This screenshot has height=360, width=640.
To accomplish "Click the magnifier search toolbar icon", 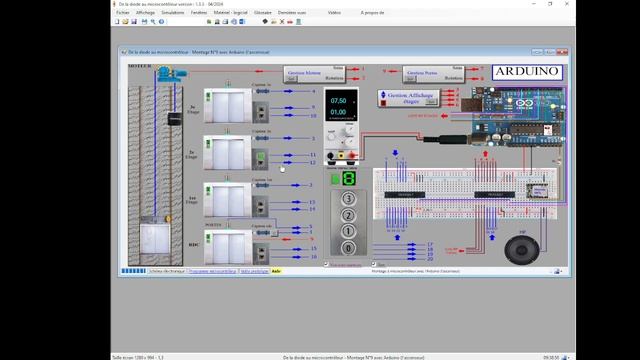I will (153, 22).
